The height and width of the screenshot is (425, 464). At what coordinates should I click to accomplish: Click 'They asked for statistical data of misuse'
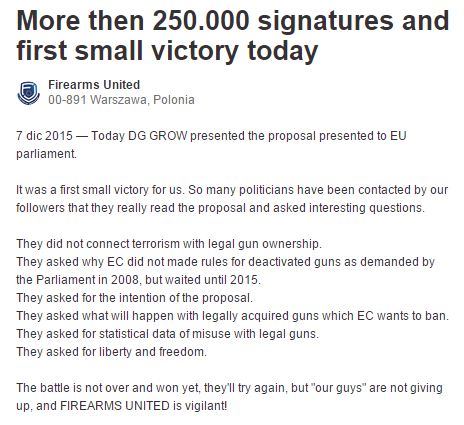pyautogui.click(x=167, y=334)
